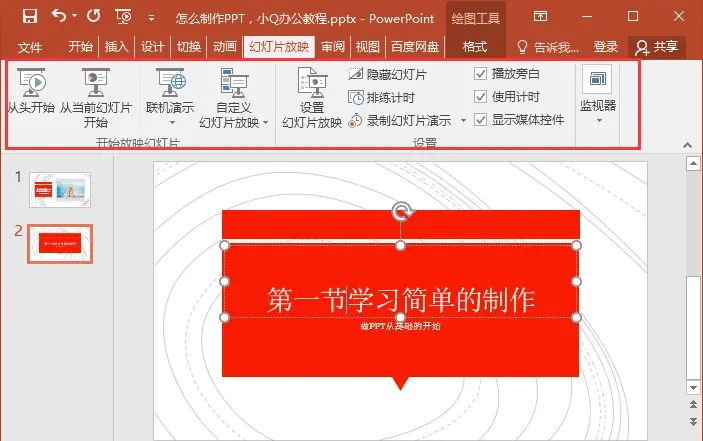Go to next slide double-arrow button
The width and height of the screenshot is (703, 441).
[693, 422]
